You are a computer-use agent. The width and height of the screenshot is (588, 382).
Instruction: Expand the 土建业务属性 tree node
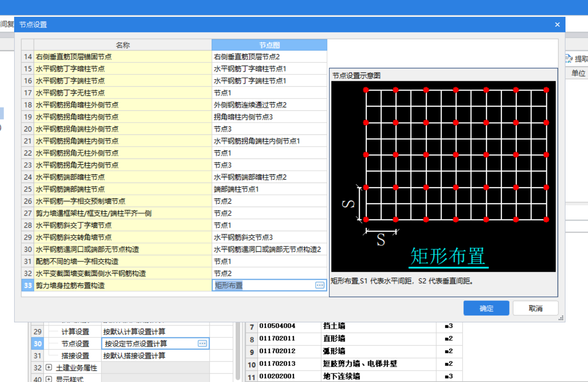click(49, 367)
